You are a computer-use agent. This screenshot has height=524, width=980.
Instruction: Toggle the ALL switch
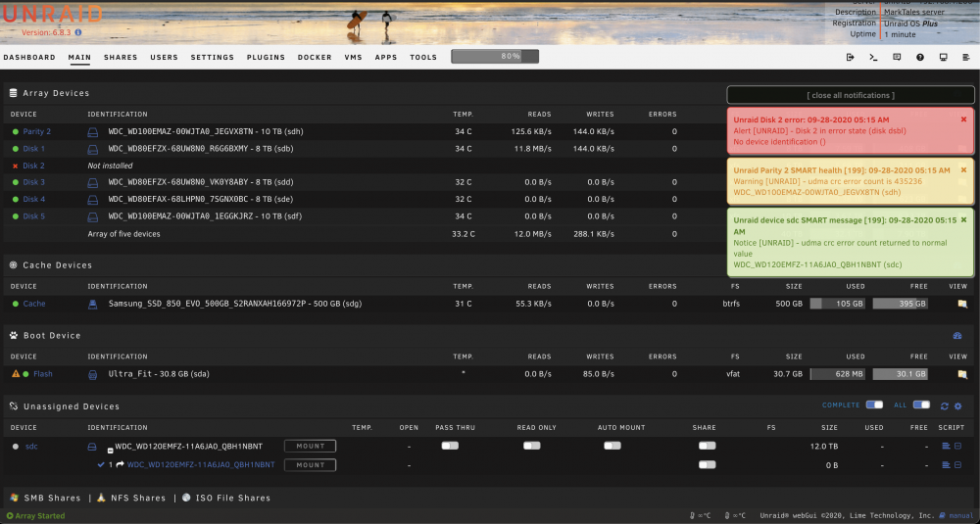921,405
